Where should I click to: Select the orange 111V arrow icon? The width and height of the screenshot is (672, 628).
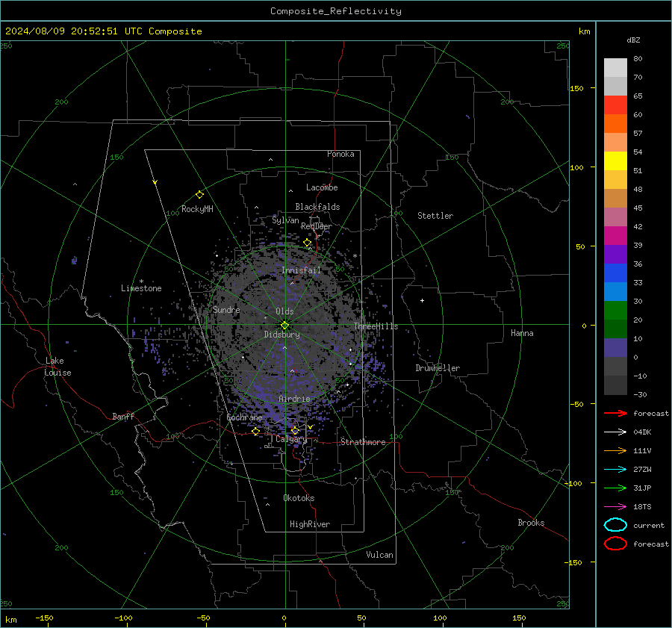click(x=615, y=450)
